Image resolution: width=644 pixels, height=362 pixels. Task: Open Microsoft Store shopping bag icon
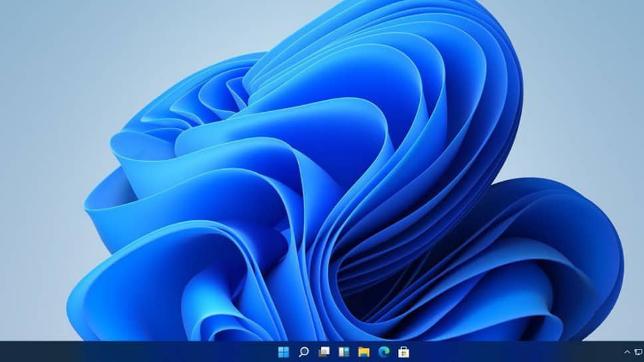pos(403,351)
